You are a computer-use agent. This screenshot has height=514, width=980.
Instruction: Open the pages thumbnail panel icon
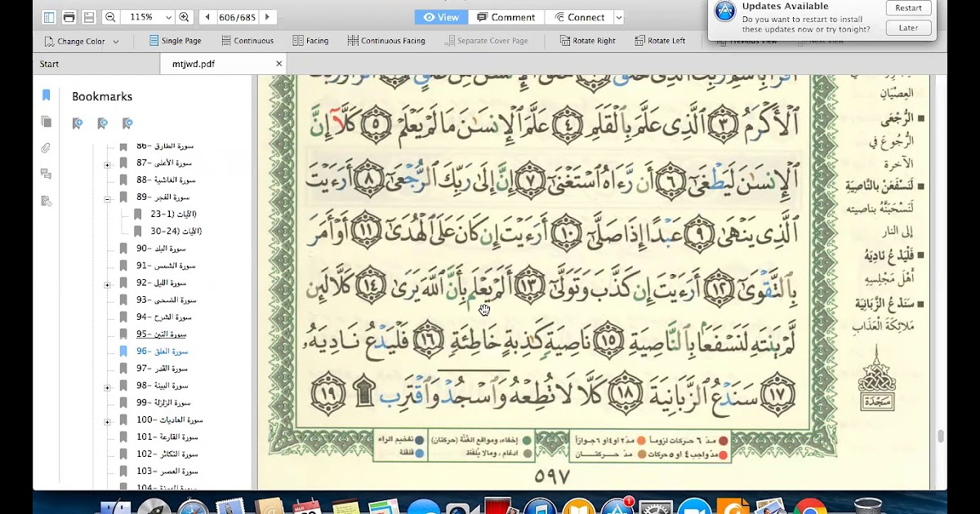pos(47,122)
